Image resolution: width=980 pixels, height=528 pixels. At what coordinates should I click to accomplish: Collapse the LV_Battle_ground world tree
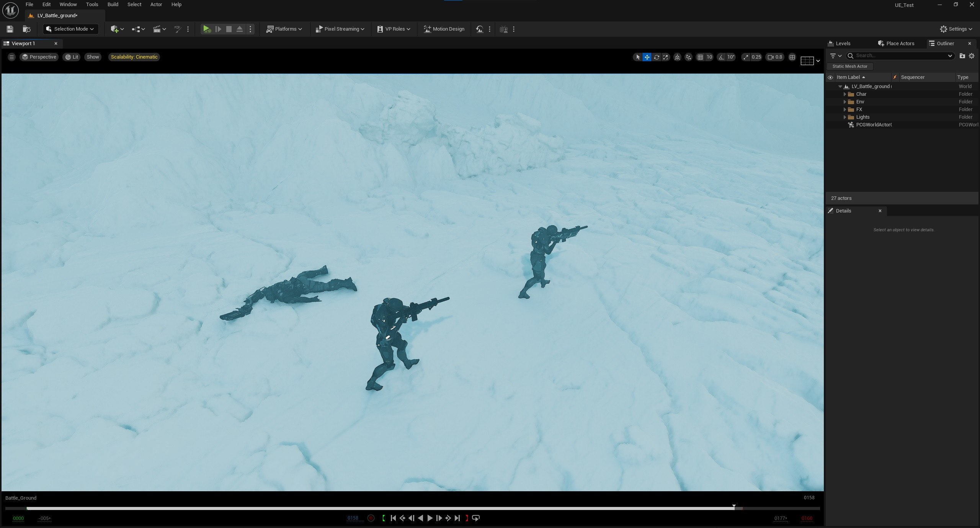coord(840,87)
